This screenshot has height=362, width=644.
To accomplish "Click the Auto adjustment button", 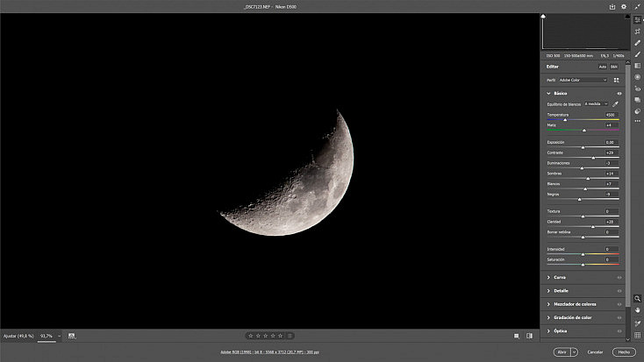I will [602, 67].
